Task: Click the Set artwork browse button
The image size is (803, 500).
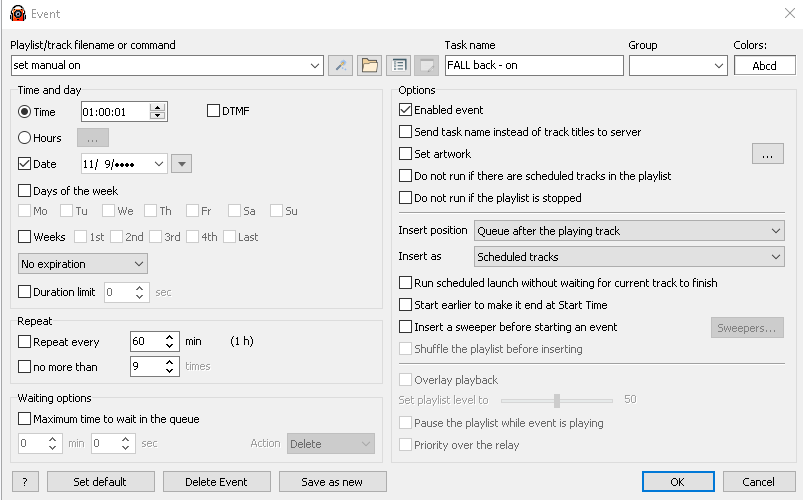Action: point(767,154)
